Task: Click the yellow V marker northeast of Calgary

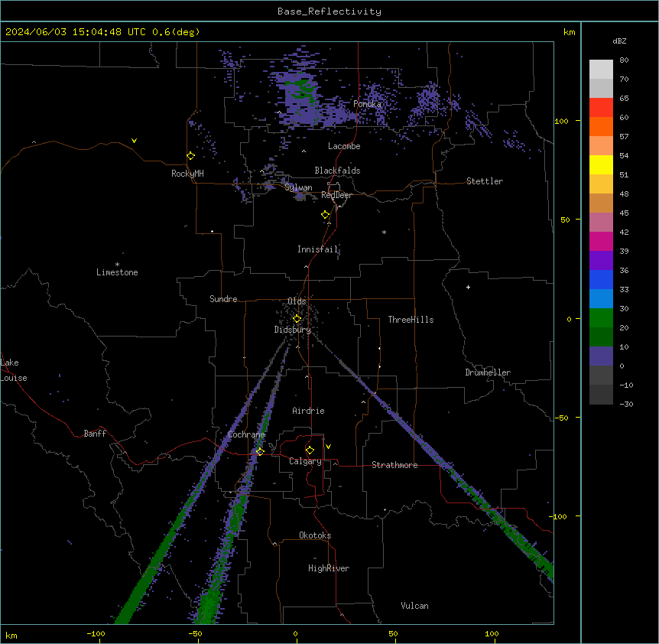Action: pos(328,447)
